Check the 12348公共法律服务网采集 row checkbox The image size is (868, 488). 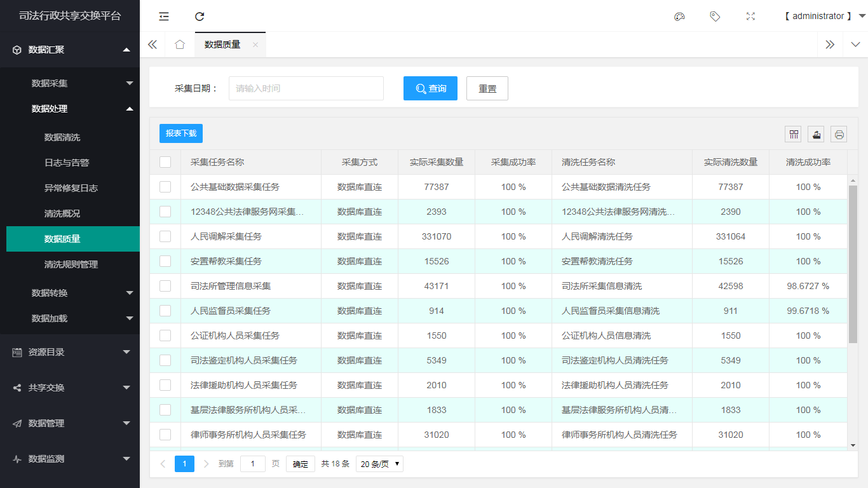(165, 212)
